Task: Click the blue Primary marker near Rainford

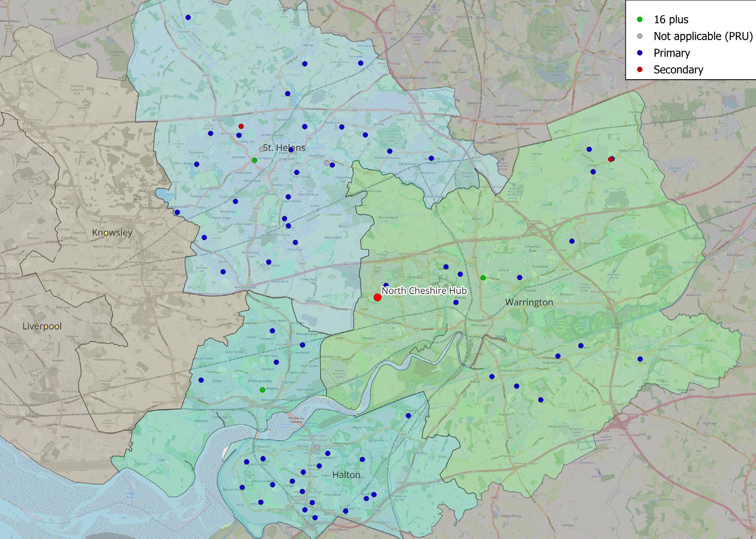Action: pyautogui.click(x=188, y=17)
